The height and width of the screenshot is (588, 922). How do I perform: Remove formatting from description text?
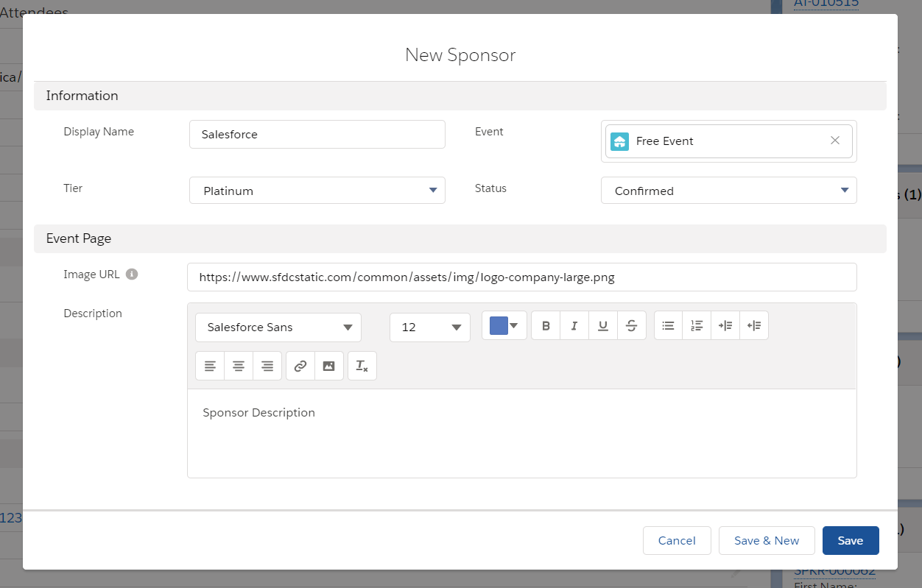pos(362,366)
